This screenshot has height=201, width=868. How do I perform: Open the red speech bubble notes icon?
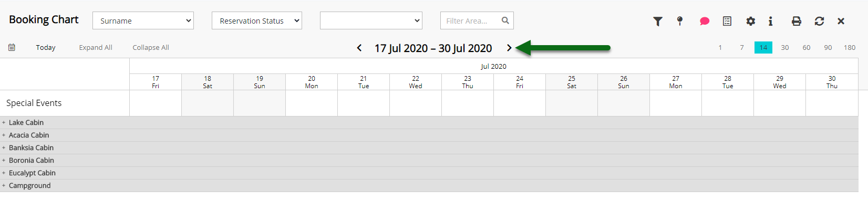(x=705, y=21)
